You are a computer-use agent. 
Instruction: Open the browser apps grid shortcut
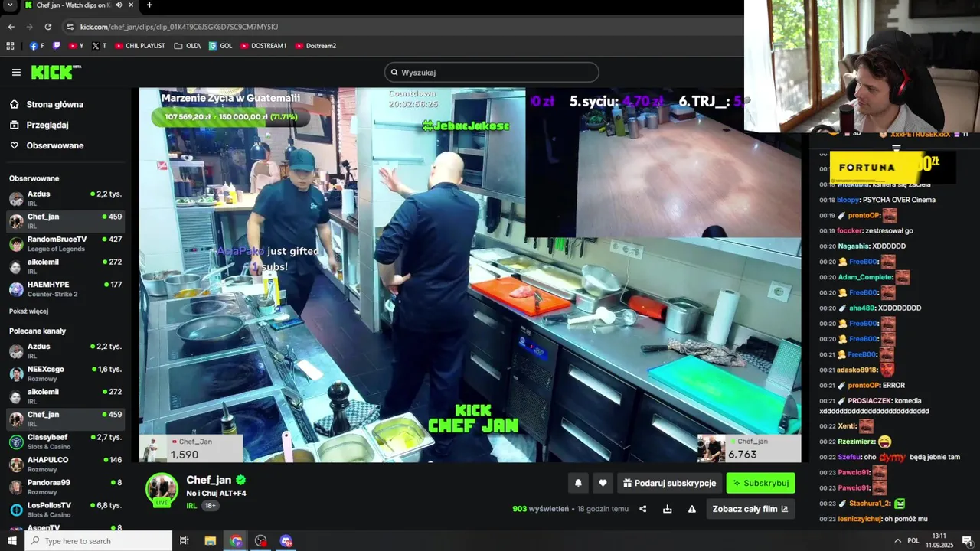coord(10,46)
